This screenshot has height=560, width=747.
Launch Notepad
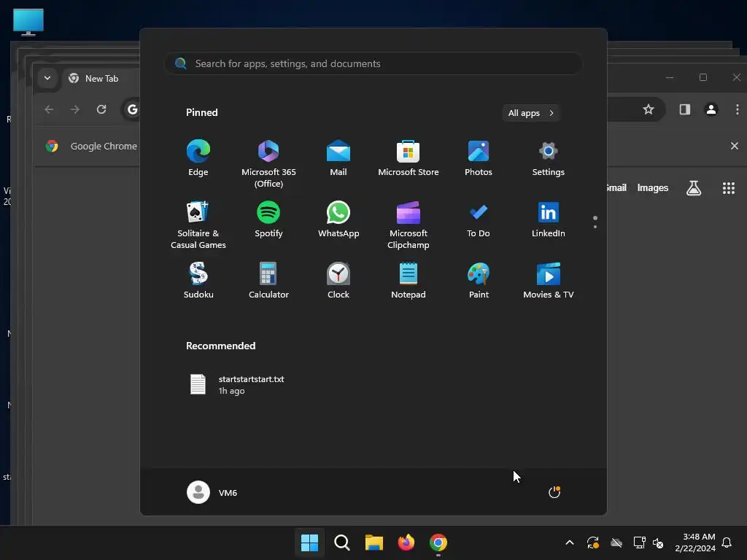click(409, 281)
